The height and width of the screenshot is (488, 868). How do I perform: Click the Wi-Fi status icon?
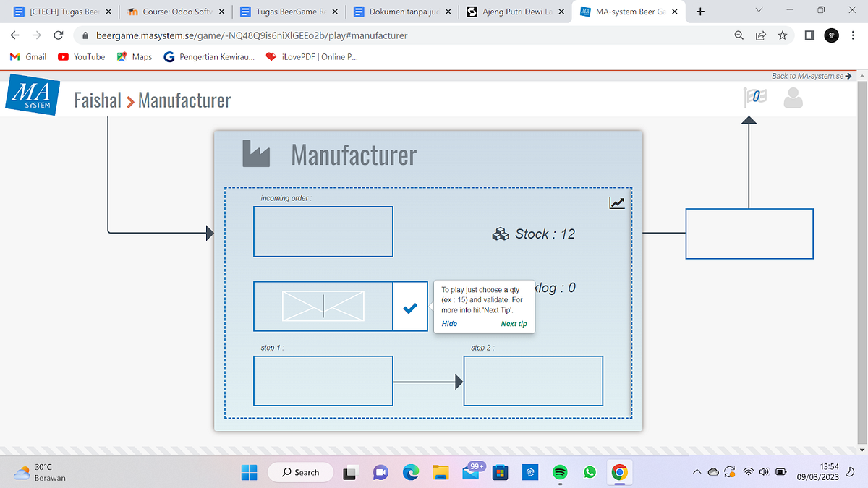tap(748, 471)
